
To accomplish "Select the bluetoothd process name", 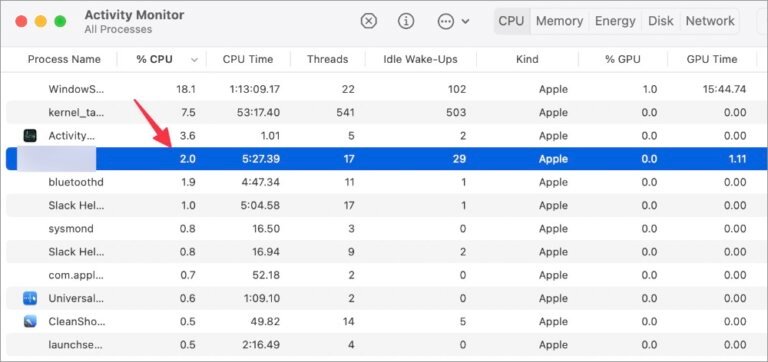I will click(76, 182).
